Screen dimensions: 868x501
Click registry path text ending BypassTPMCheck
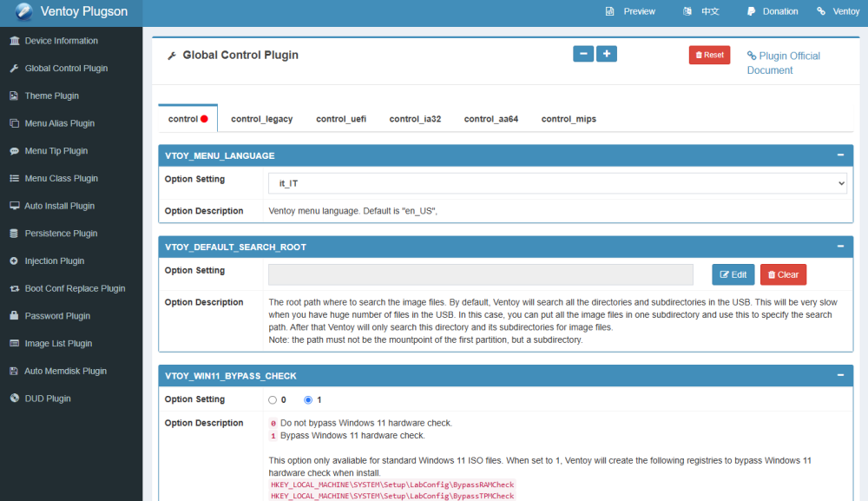click(392, 496)
